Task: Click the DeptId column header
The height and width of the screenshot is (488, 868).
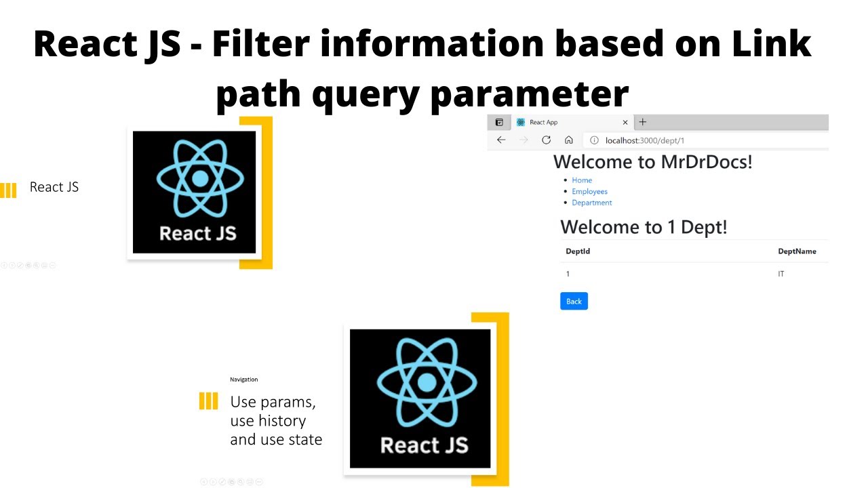Action: 578,251
